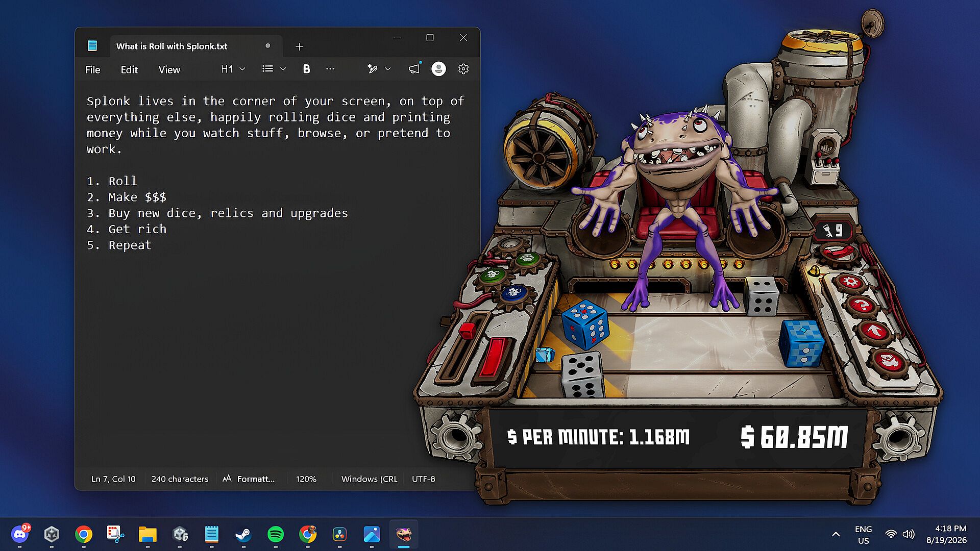Open Notepad settings gear

tap(463, 69)
